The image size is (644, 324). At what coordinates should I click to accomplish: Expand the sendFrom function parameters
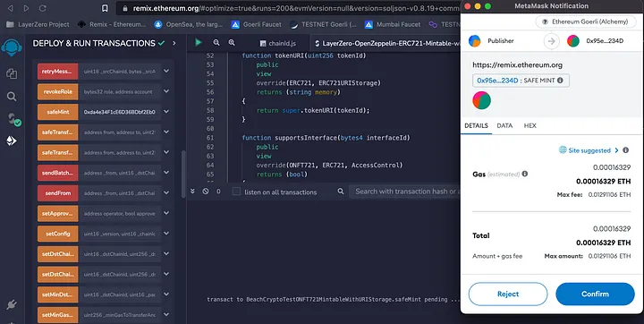pos(166,192)
